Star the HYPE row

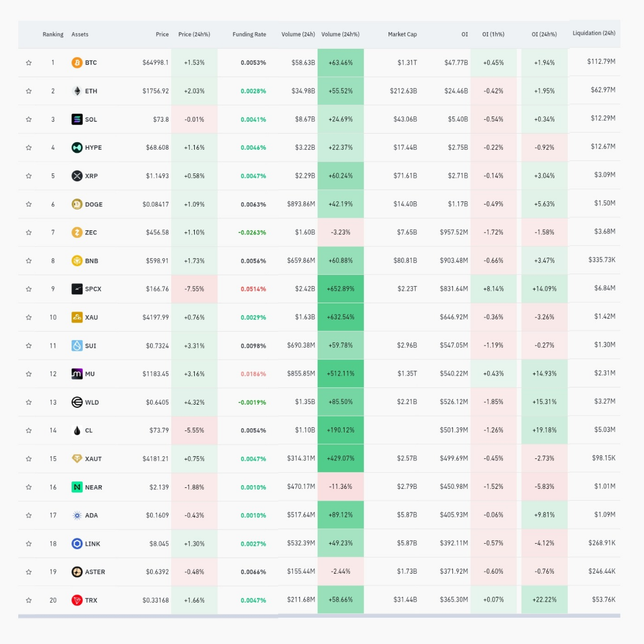point(28,148)
